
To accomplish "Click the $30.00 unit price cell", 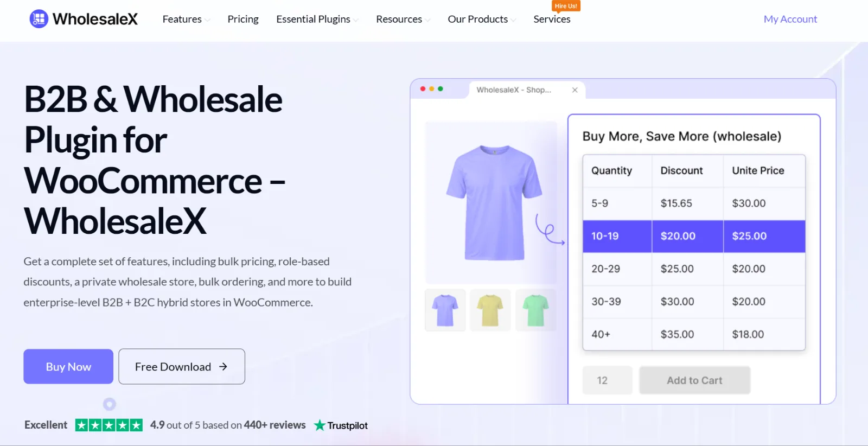I will click(764, 203).
